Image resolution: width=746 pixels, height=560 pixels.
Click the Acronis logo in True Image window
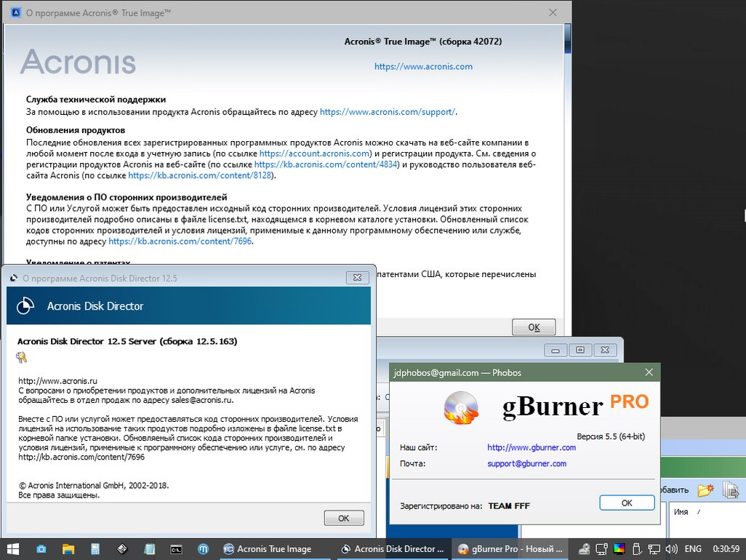tap(78, 62)
